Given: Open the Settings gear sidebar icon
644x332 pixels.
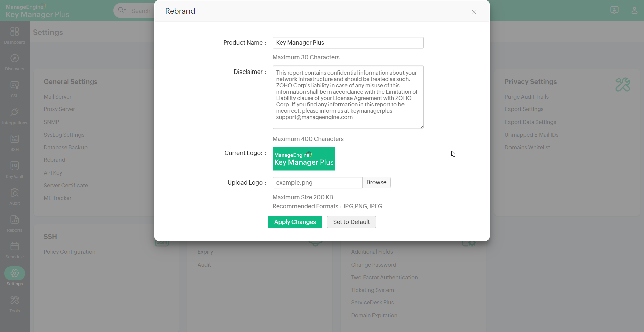Looking at the screenshot, I should [x=15, y=273].
